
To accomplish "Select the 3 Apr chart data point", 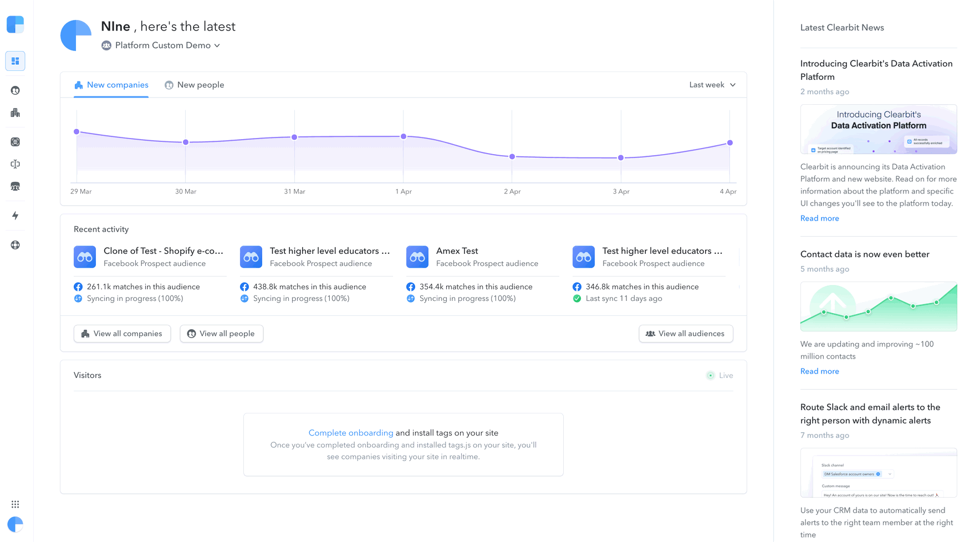I will click(x=621, y=158).
